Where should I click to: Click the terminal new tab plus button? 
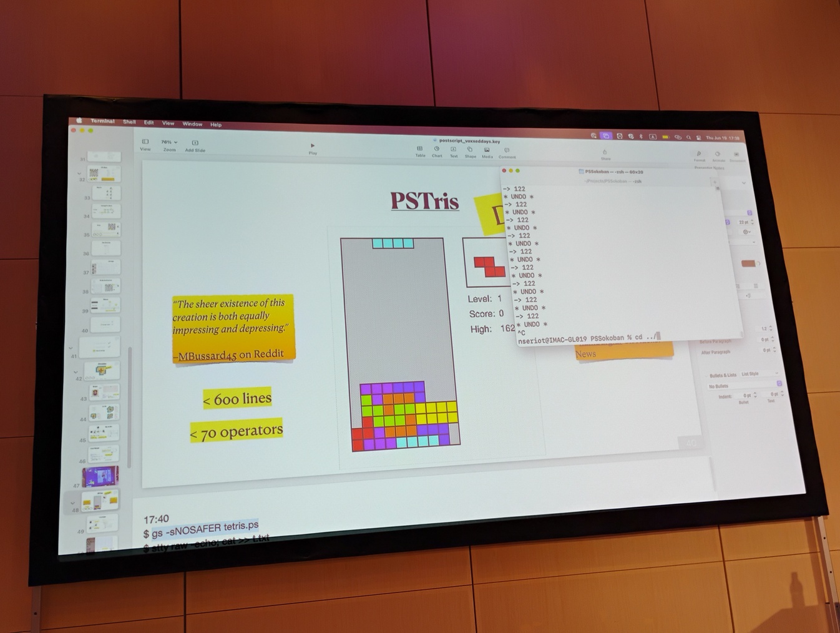715,183
